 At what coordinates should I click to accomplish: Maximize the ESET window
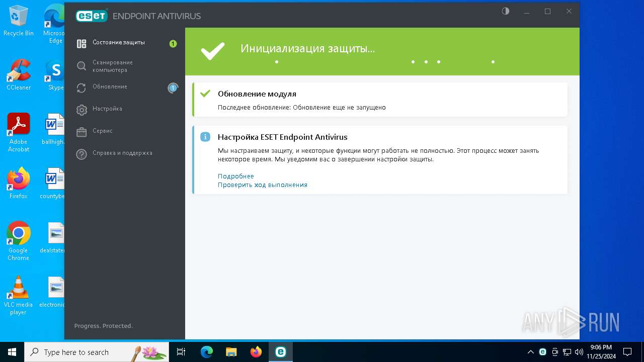pos(548,11)
